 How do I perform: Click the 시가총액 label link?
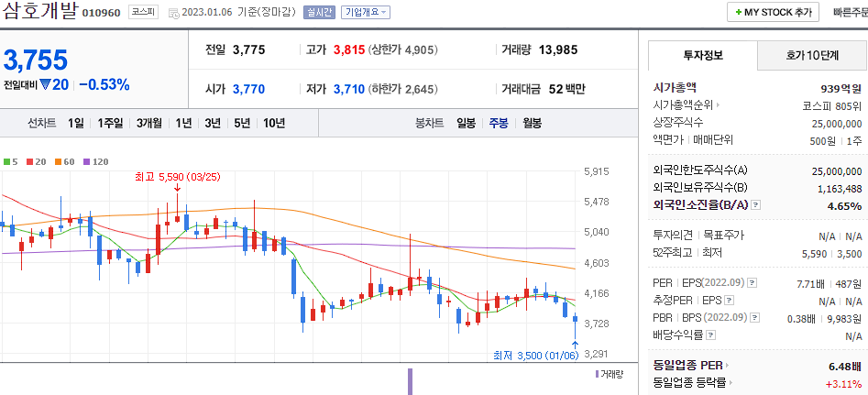675,87
